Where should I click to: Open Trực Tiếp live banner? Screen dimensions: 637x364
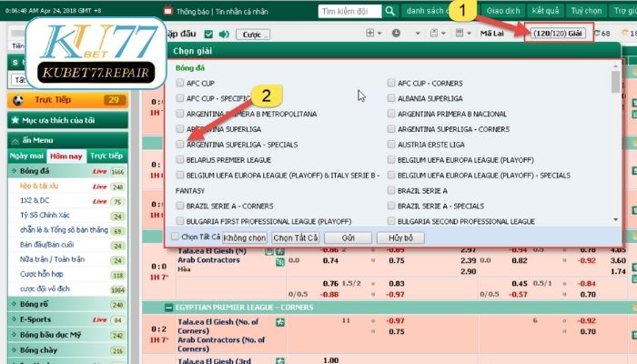(x=67, y=100)
